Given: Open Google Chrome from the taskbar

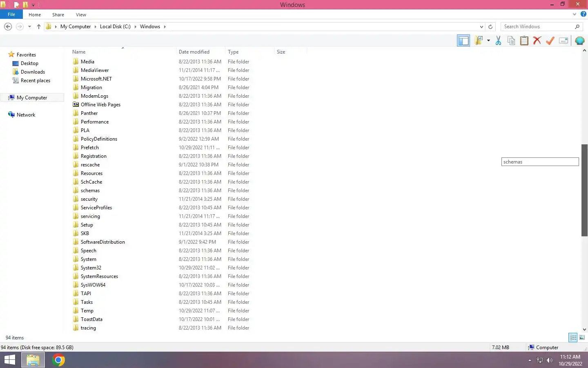Looking at the screenshot, I should pyautogui.click(x=58, y=360).
